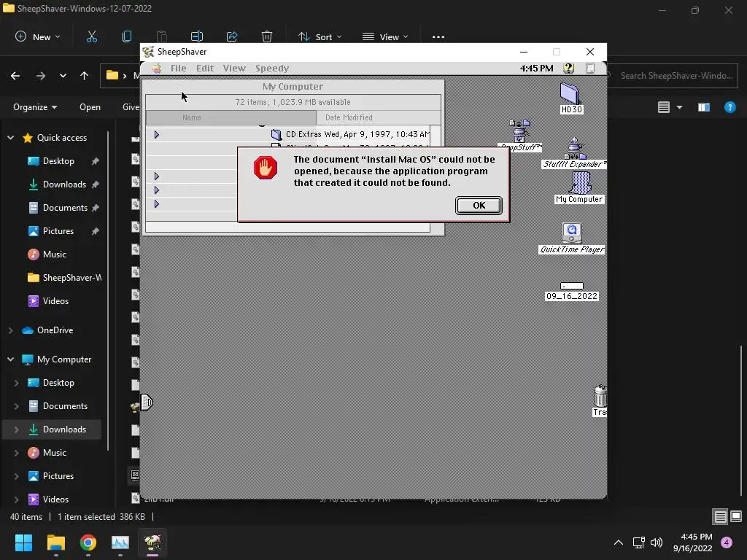This screenshot has height=560, width=747.
Task: Sort by Name column header
Action: pos(231,117)
